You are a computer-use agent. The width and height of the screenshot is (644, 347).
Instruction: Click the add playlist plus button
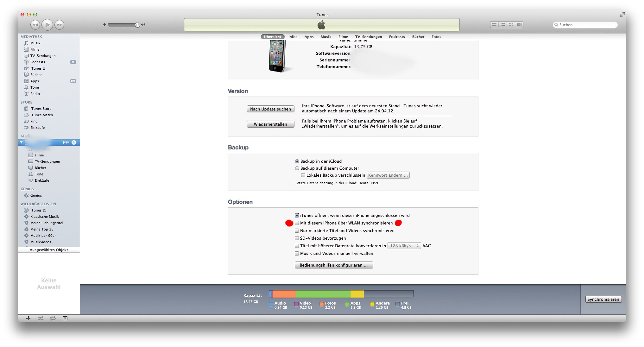tap(28, 318)
